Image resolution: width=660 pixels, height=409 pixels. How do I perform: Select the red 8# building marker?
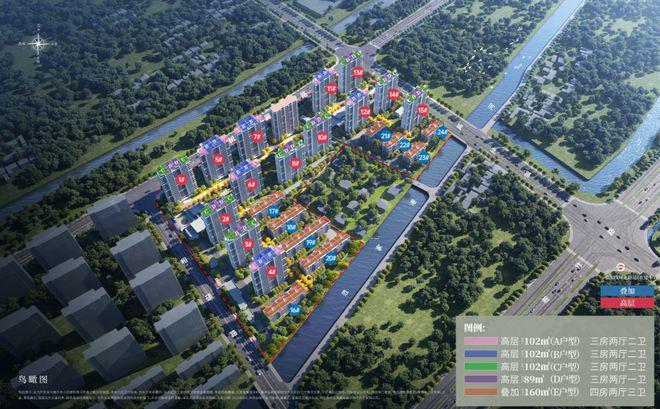coord(296,163)
